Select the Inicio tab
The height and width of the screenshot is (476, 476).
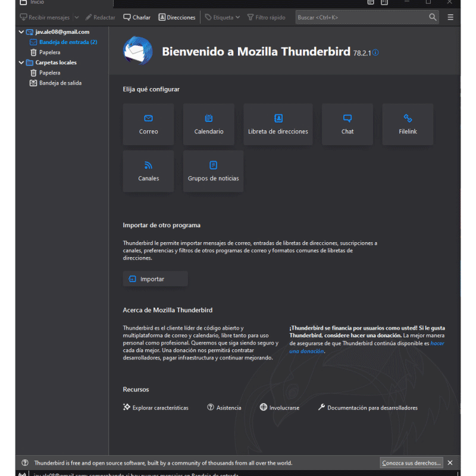(36, 2)
